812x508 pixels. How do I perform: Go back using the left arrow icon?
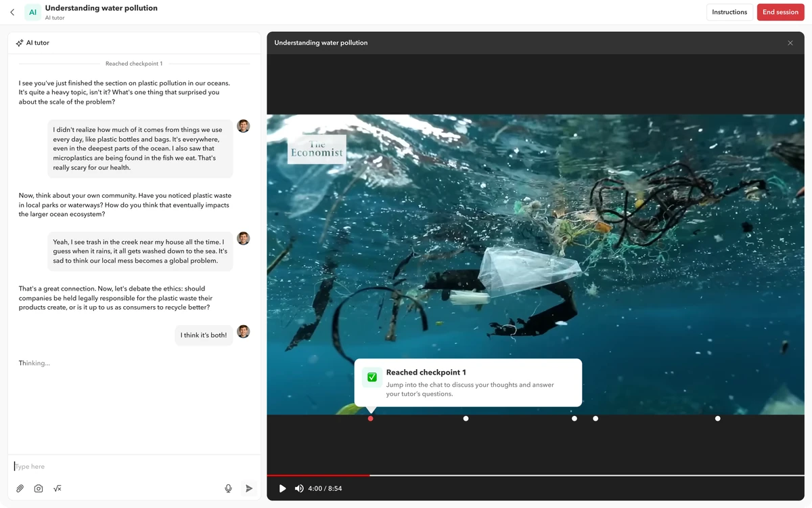[x=12, y=12]
